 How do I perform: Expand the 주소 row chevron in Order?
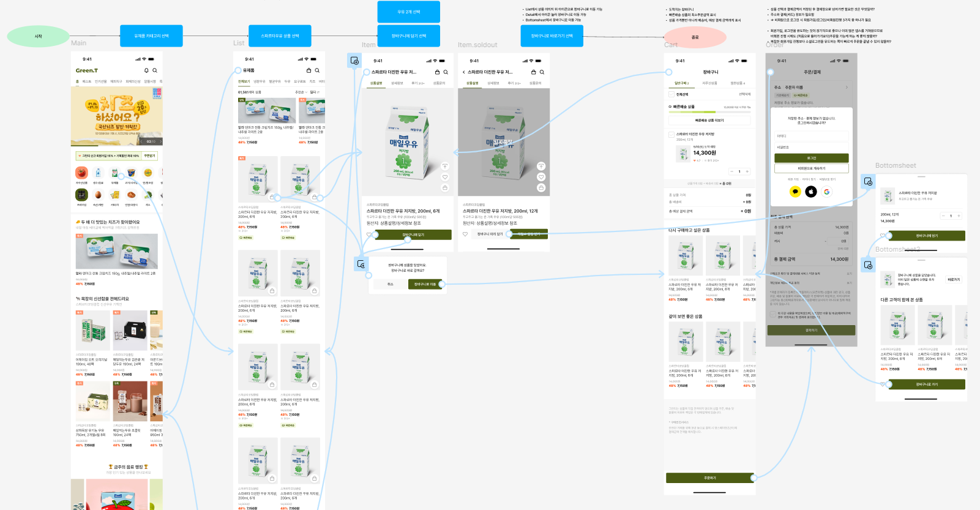847,87
